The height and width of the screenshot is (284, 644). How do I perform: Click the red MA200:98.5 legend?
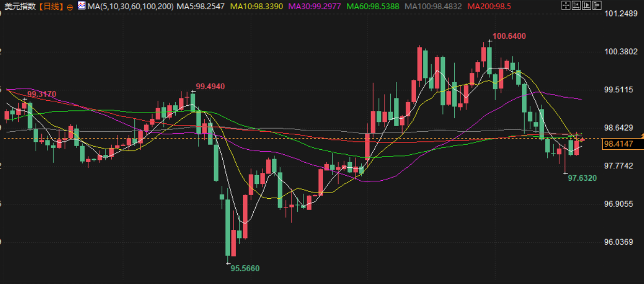click(489, 6)
